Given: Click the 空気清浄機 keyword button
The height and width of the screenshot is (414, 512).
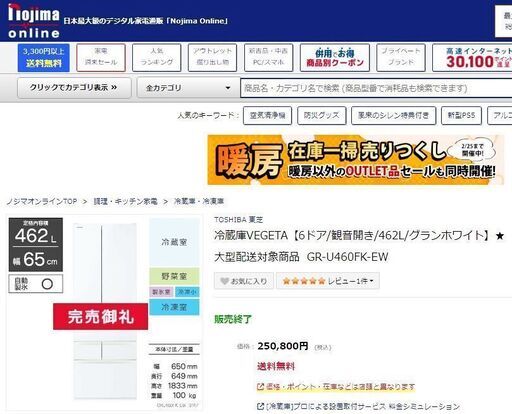Looking at the screenshot, I should pos(267,115).
